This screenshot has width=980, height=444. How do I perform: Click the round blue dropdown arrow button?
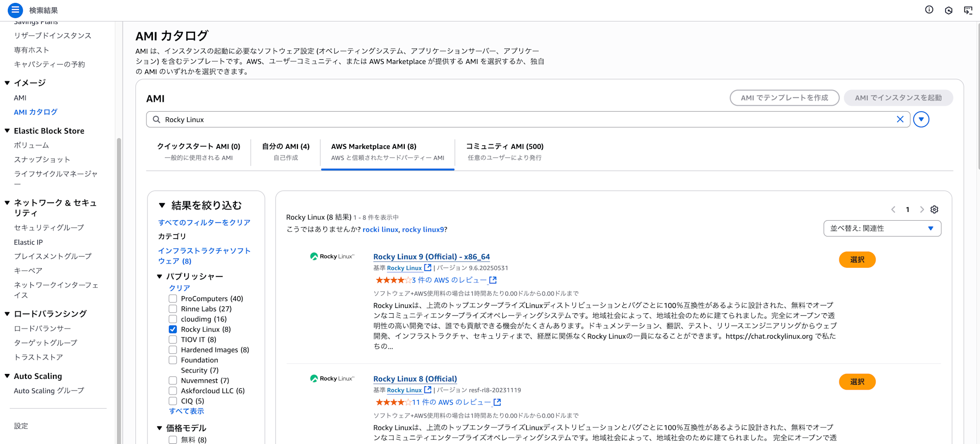coord(921,119)
